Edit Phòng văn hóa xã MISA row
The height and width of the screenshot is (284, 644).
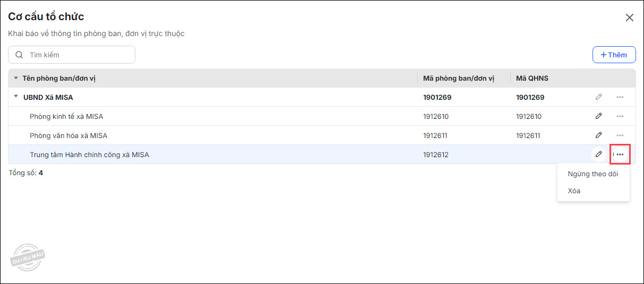[598, 135]
